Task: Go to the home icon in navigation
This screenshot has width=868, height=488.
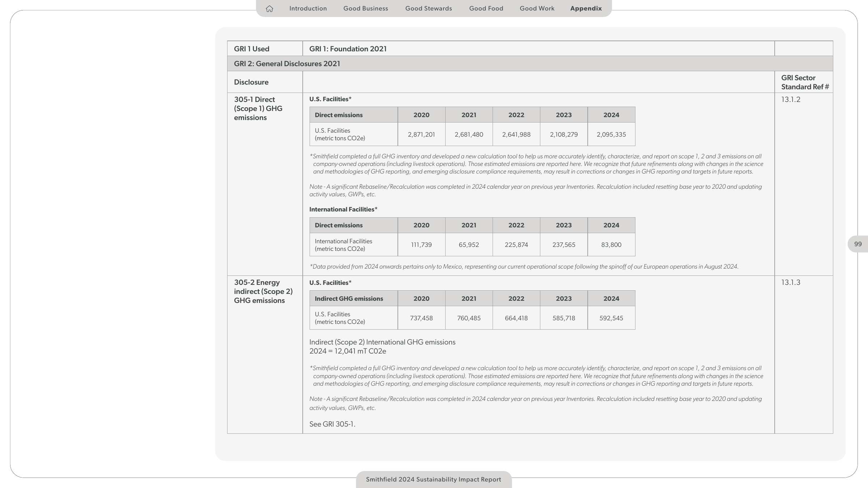Action: tap(269, 9)
